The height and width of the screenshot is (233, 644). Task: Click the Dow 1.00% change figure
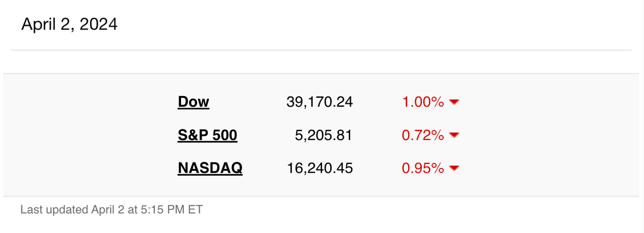coord(423,102)
